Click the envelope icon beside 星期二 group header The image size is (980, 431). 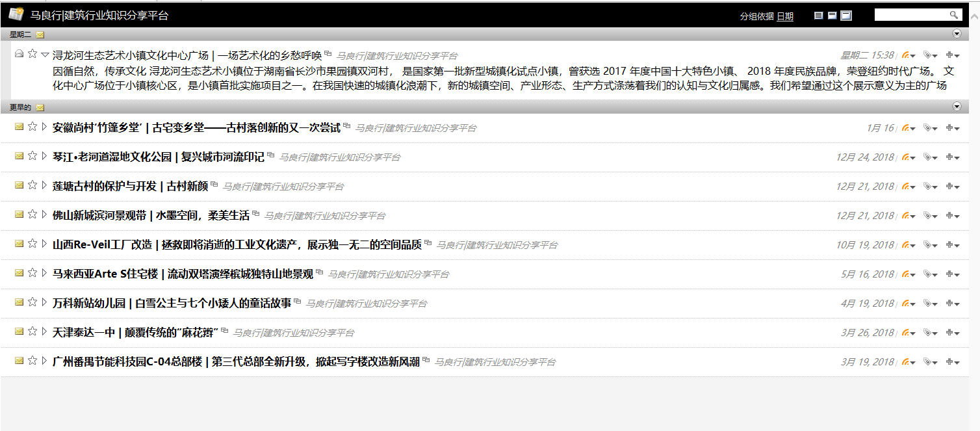point(40,34)
